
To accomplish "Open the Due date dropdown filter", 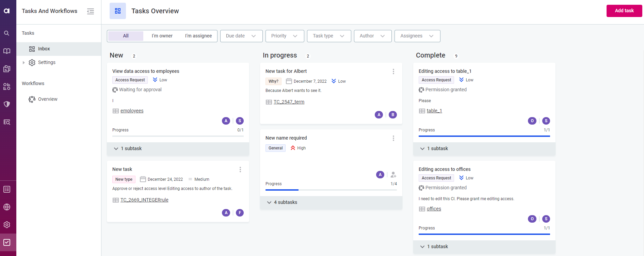I will (x=241, y=36).
